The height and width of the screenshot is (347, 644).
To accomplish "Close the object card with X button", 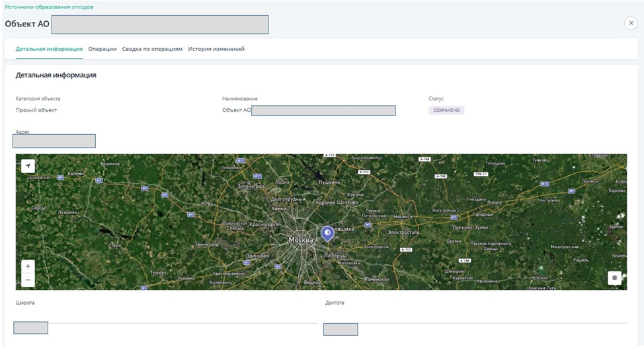I will click(x=630, y=23).
